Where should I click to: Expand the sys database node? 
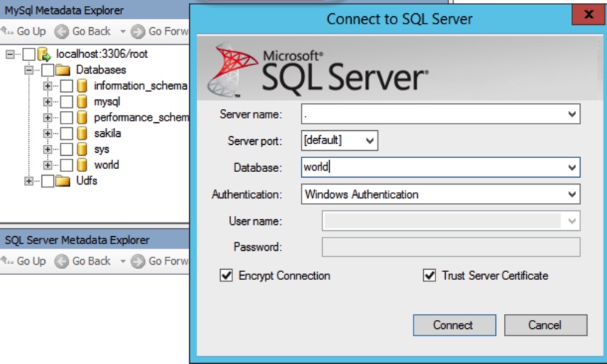tap(48, 149)
